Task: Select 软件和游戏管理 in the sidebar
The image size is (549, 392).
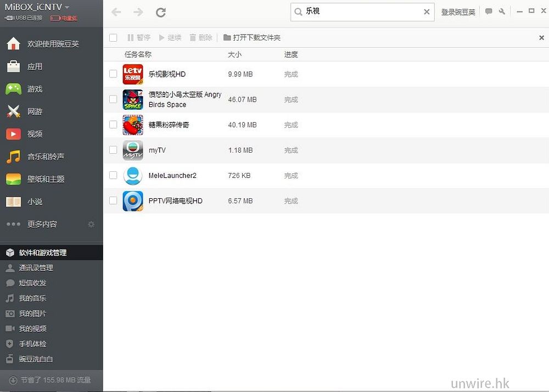Action: point(42,253)
